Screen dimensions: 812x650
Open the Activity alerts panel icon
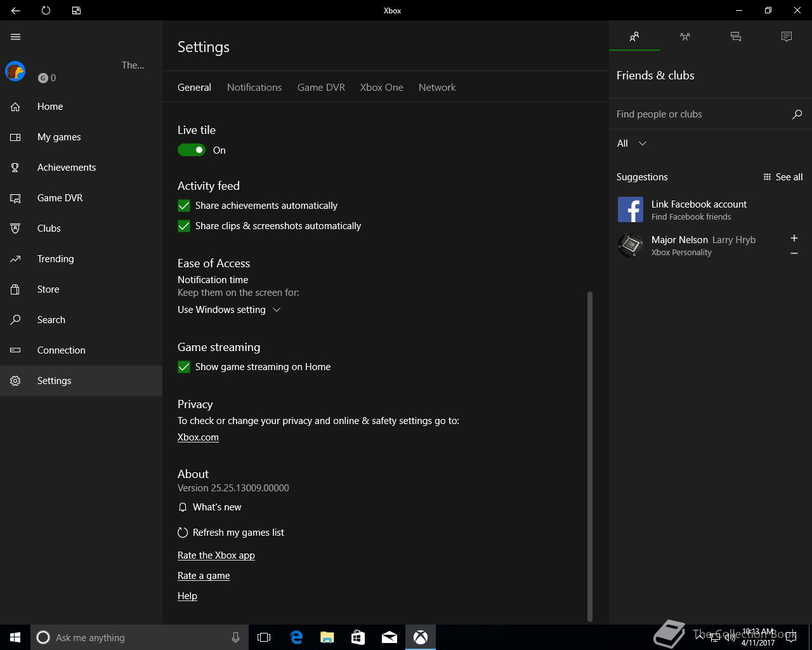[787, 37]
